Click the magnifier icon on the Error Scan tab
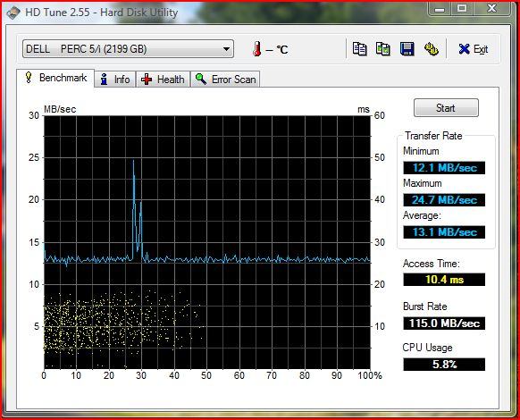 click(200, 79)
